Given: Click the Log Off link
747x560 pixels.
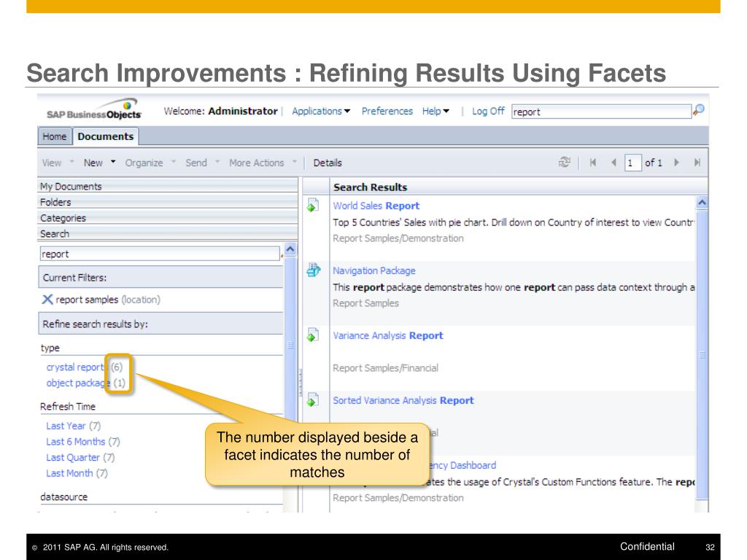Looking at the screenshot, I should 488,111.
